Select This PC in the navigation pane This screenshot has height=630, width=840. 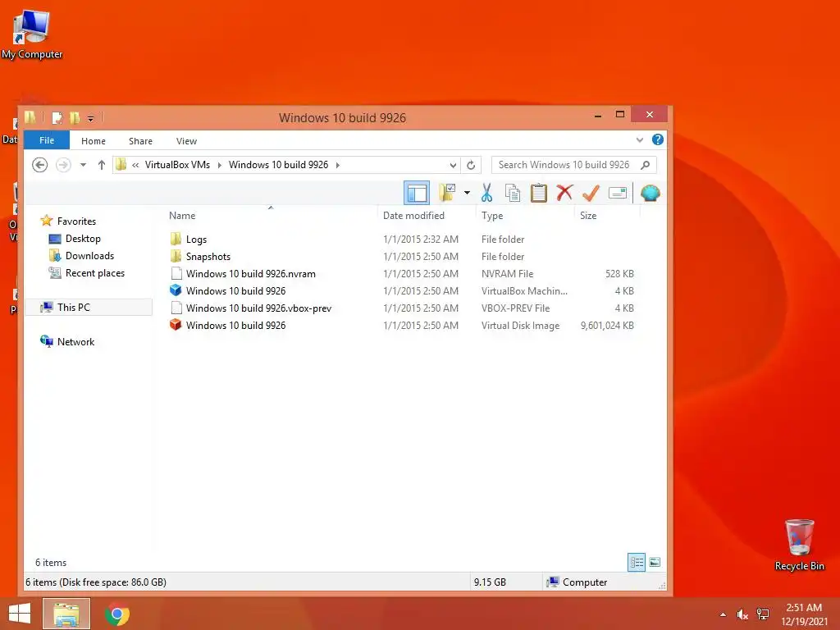click(x=73, y=307)
